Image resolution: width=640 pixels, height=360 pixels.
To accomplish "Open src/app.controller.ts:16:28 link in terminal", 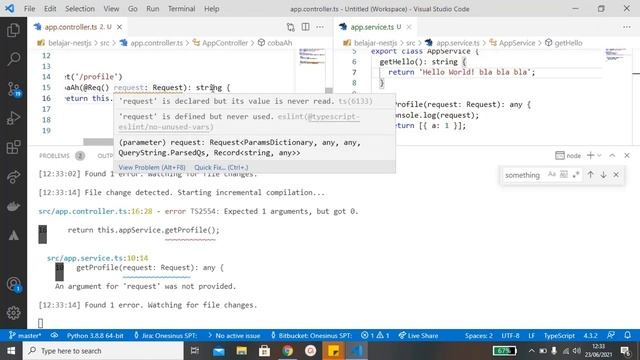I will coord(95,211).
